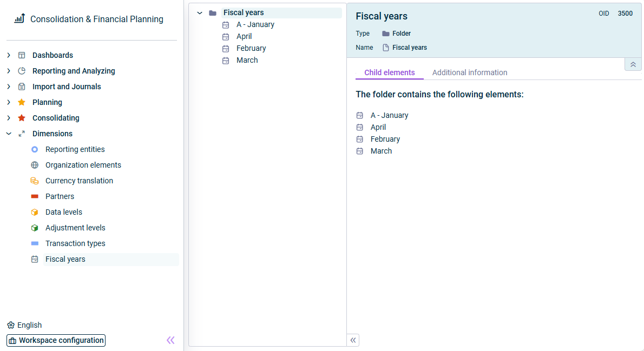
Task: Expand the Consolidating section
Action: click(x=9, y=118)
